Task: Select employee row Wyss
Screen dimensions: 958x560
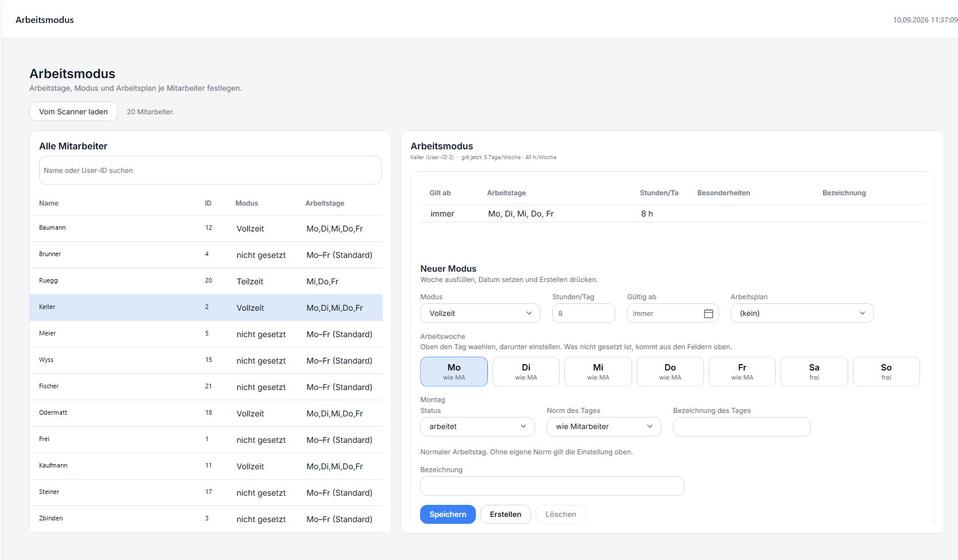Action: [x=206, y=361]
